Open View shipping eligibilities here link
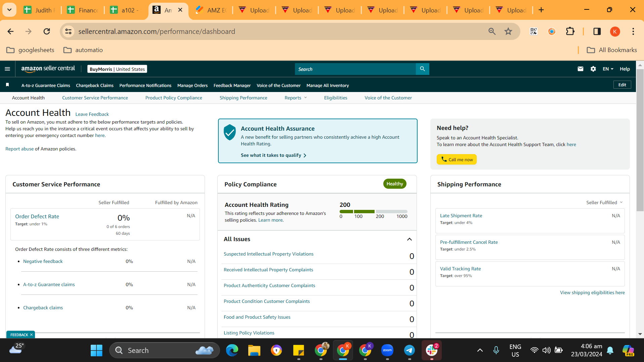 tap(592, 292)
